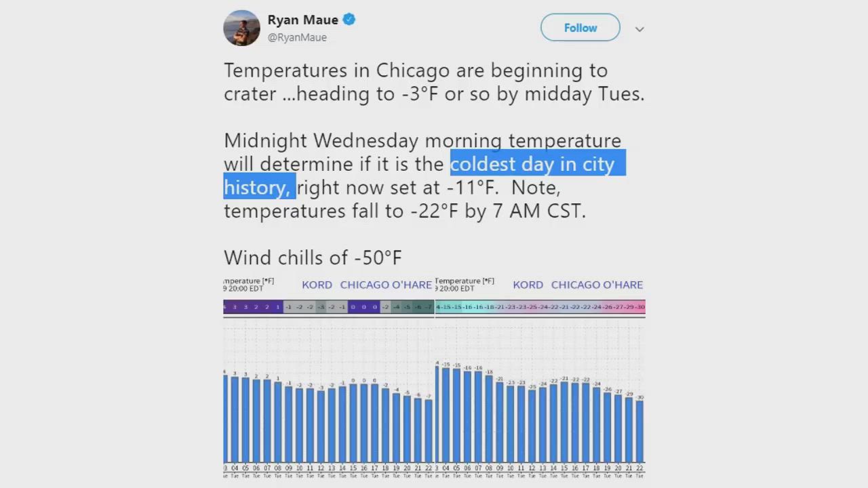Click the 'Wind chills of -50°F' line

[x=313, y=258]
